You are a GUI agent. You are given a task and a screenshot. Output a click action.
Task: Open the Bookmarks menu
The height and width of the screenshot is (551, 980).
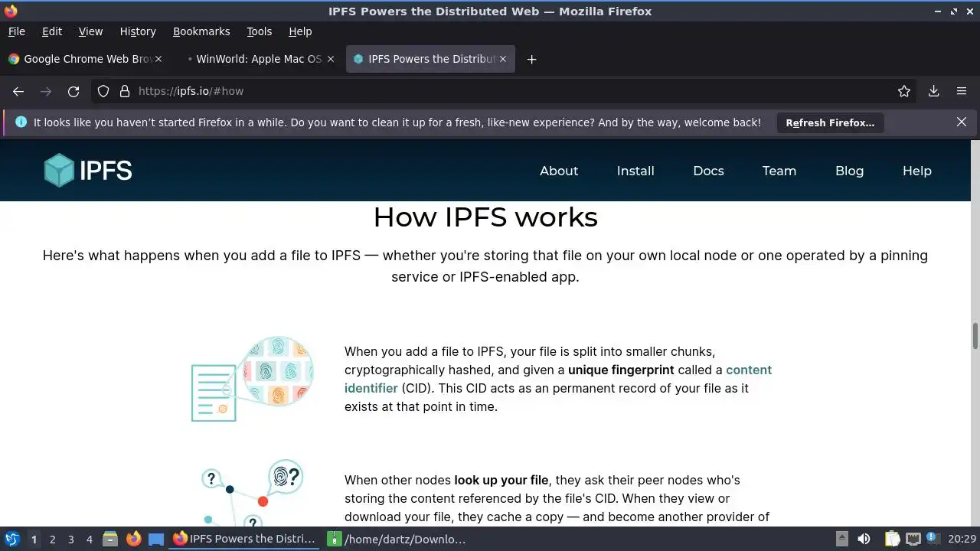tap(201, 31)
